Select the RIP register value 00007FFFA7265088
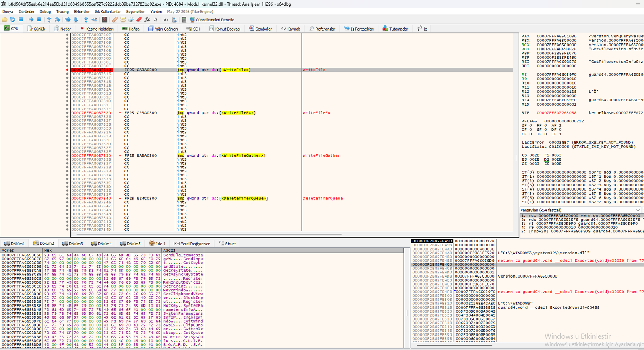Viewport: 644px width, 350px height. point(556,113)
